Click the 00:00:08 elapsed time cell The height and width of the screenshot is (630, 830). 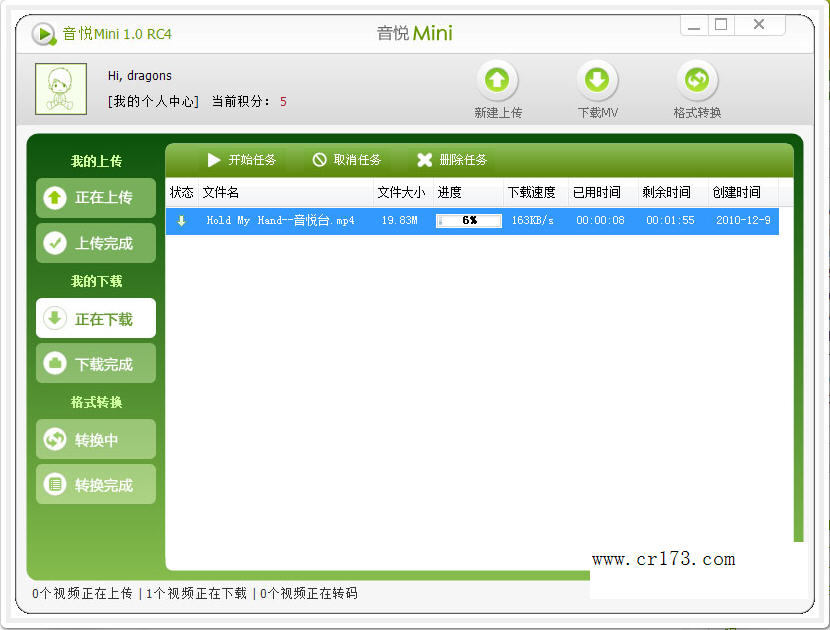[x=600, y=220]
